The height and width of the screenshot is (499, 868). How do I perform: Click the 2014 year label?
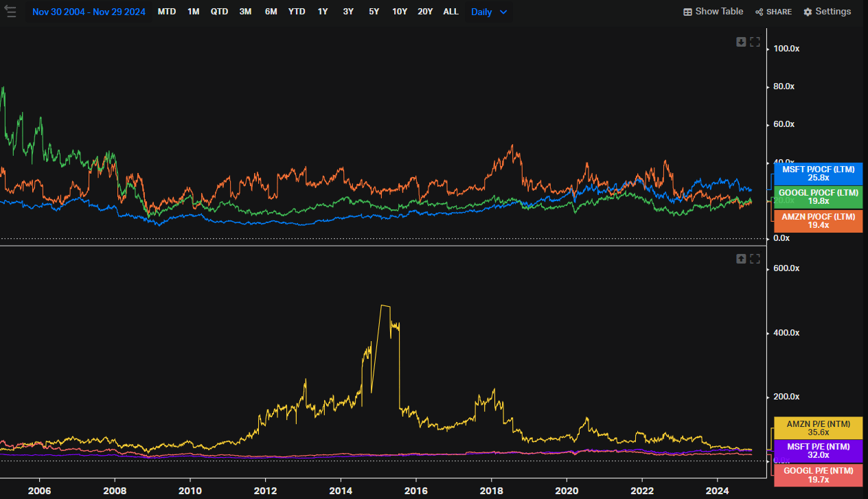click(x=341, y=491)
